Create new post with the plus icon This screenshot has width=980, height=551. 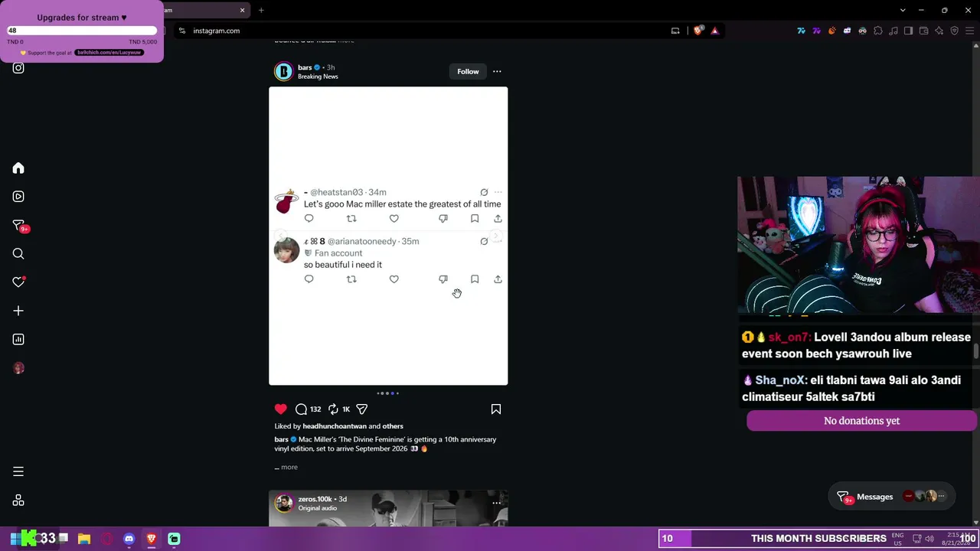(18, 311)
